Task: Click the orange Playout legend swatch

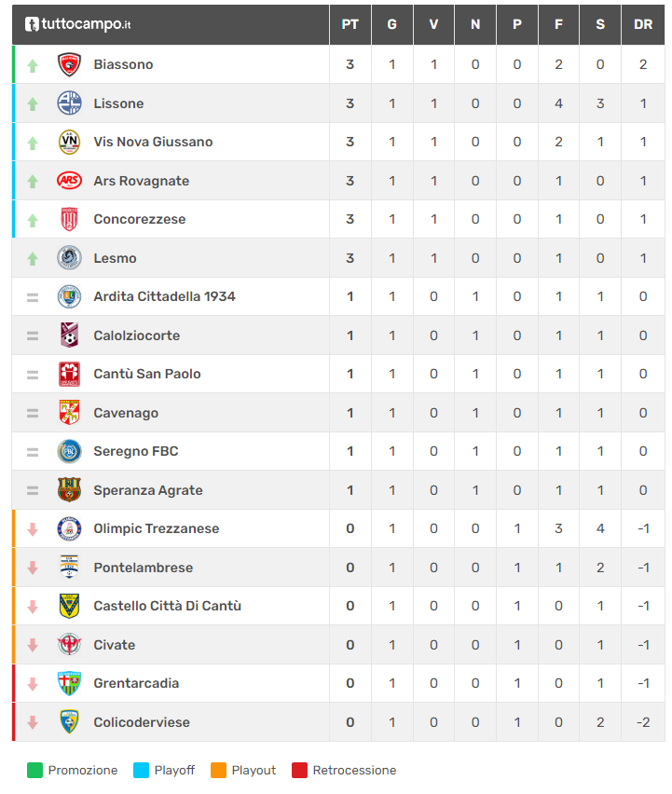Action: 219,771
